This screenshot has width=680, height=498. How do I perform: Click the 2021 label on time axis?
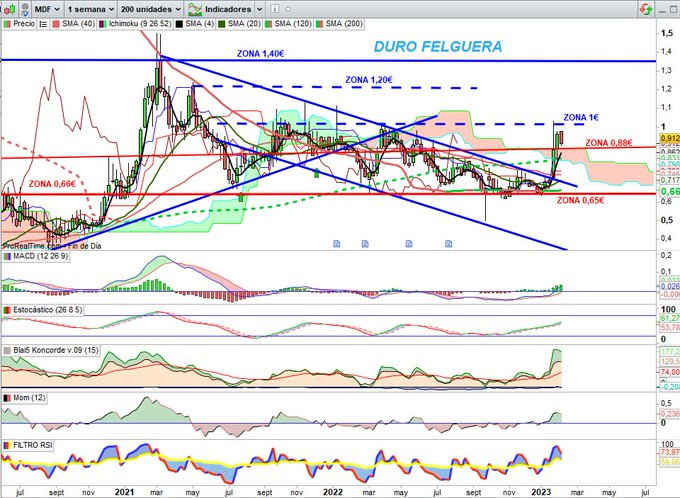point(124,492)
